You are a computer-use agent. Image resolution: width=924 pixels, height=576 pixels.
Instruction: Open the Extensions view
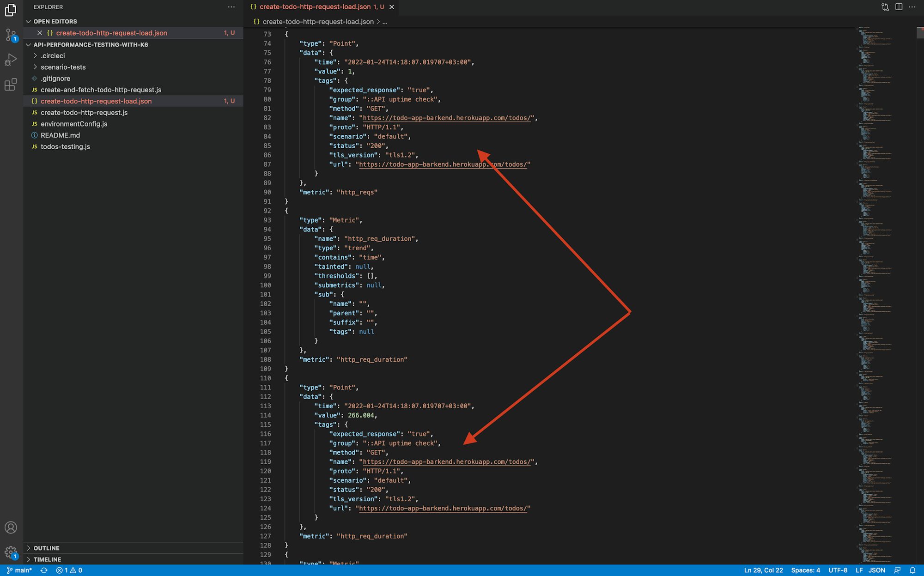[x=11, y=84]
